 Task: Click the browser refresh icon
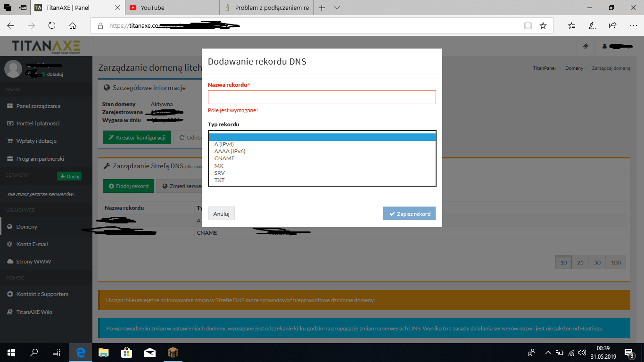click(52, 26)
